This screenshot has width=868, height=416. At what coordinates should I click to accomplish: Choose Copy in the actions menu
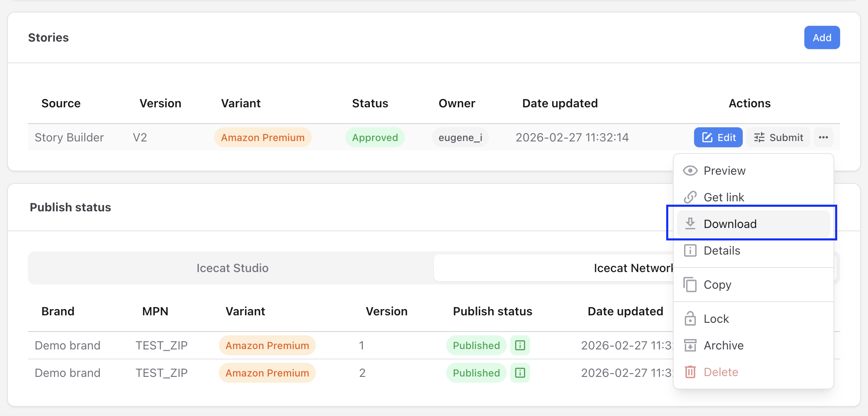click(717, 285)
